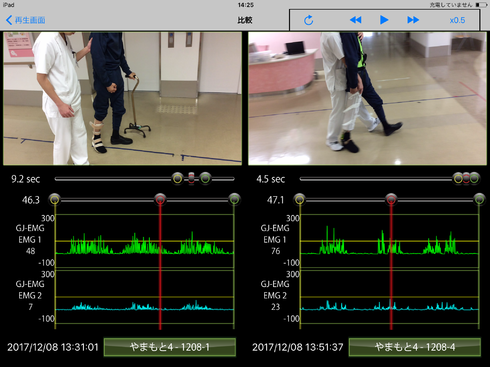This screenshot has width=490, height=367.
Task: Click the 9.2 sec time label
Action: (26, 179)
